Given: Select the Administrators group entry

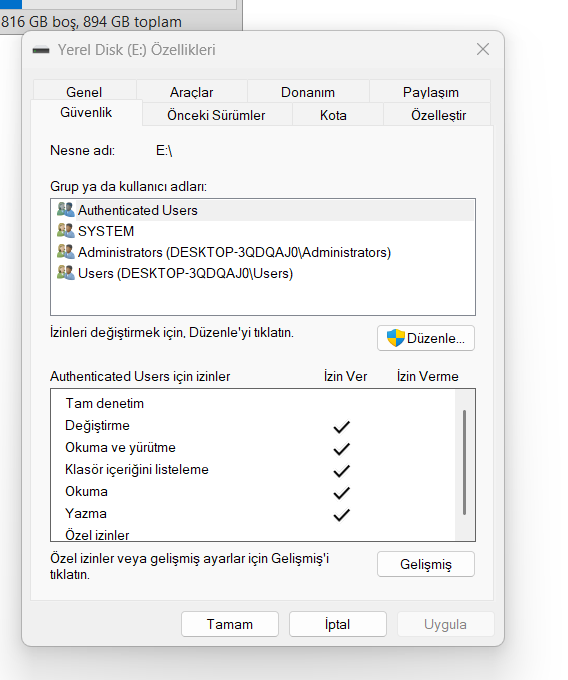Looking at the screenshot, I should (x=263, y=252).
